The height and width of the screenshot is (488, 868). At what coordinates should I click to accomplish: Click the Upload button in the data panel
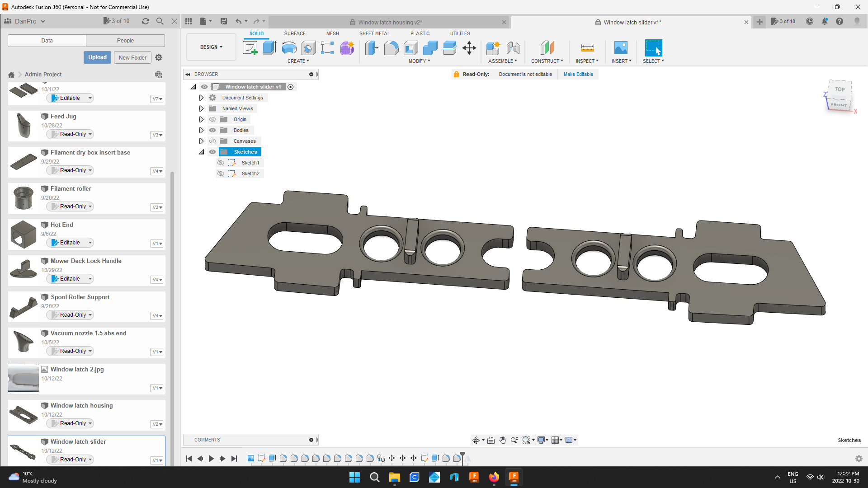point(97,57)
